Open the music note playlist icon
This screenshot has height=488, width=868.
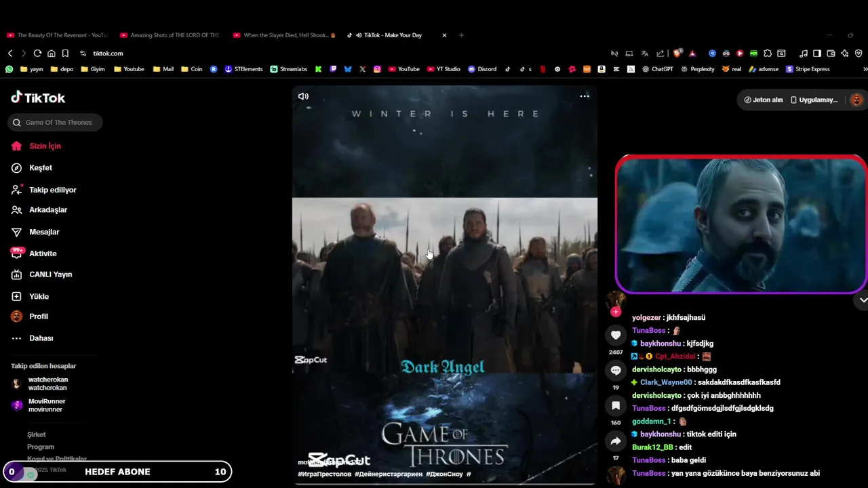click(x=804, y=54)
